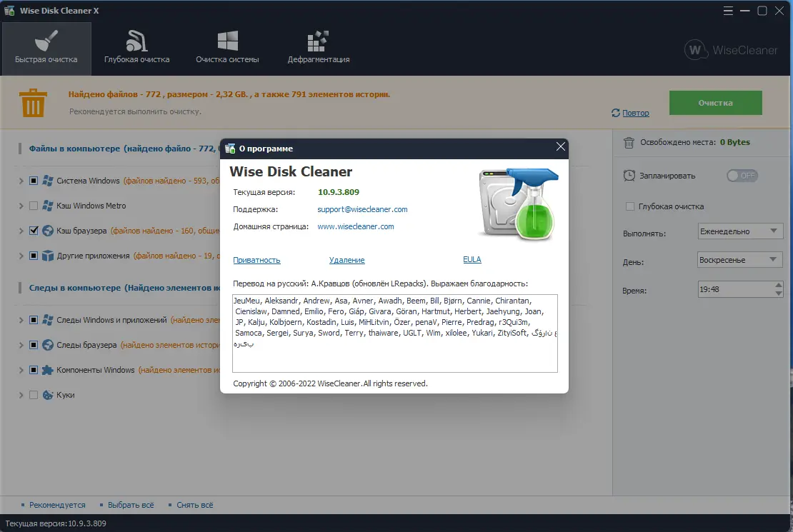Click the clock icon beside Запланировать
This screenshot has height=532, width=793.
629,176
